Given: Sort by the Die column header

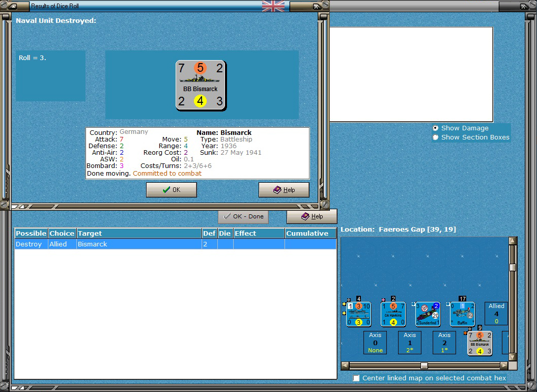Looking at the screenshot, I should coord(225,233).
